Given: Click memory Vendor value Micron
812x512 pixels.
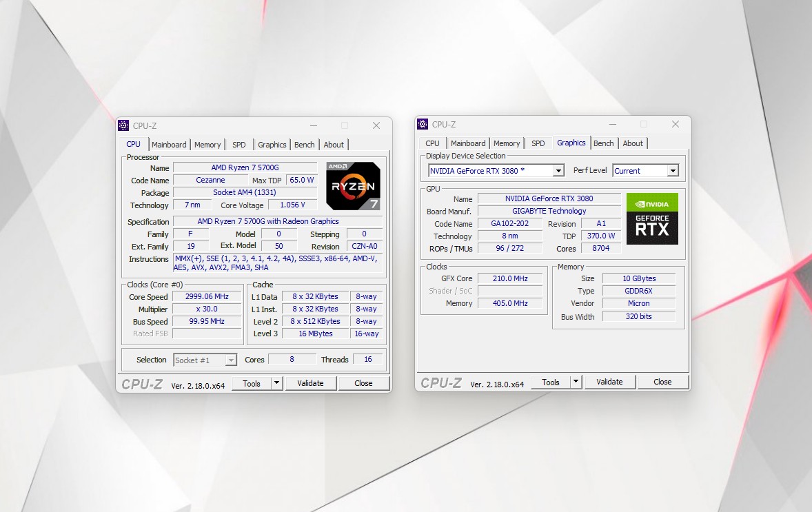Looking at the screenshot, I should 639,303.
